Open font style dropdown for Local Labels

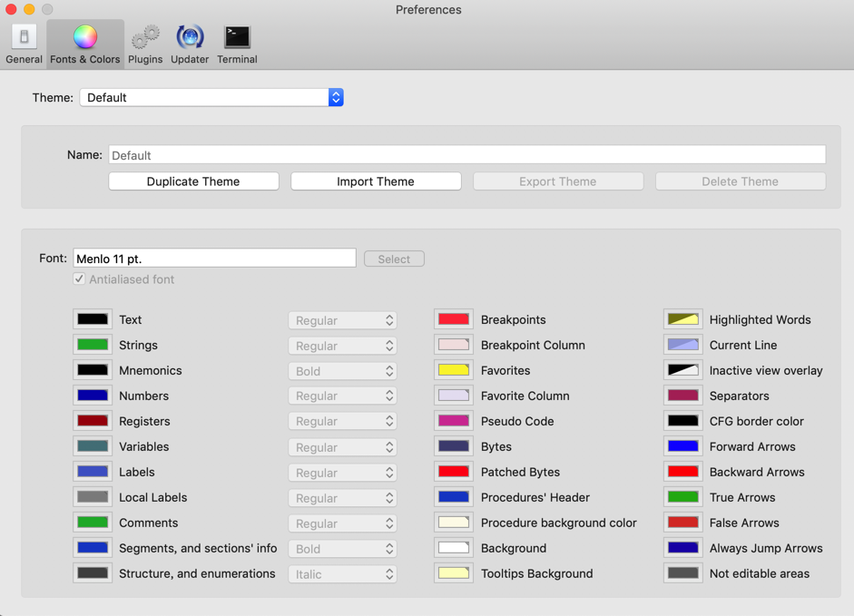(342, 498)
